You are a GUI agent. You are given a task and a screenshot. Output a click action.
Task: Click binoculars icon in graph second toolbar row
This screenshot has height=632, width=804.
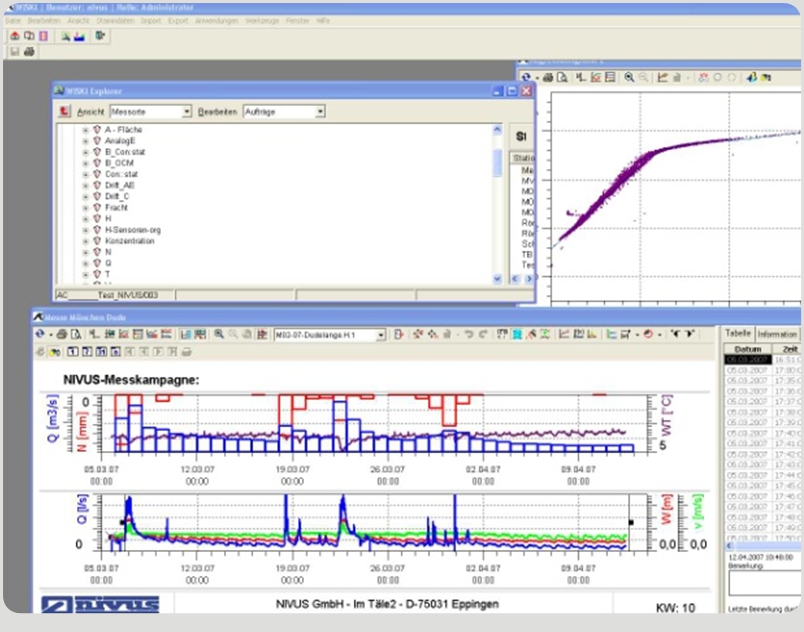point(55,352)
